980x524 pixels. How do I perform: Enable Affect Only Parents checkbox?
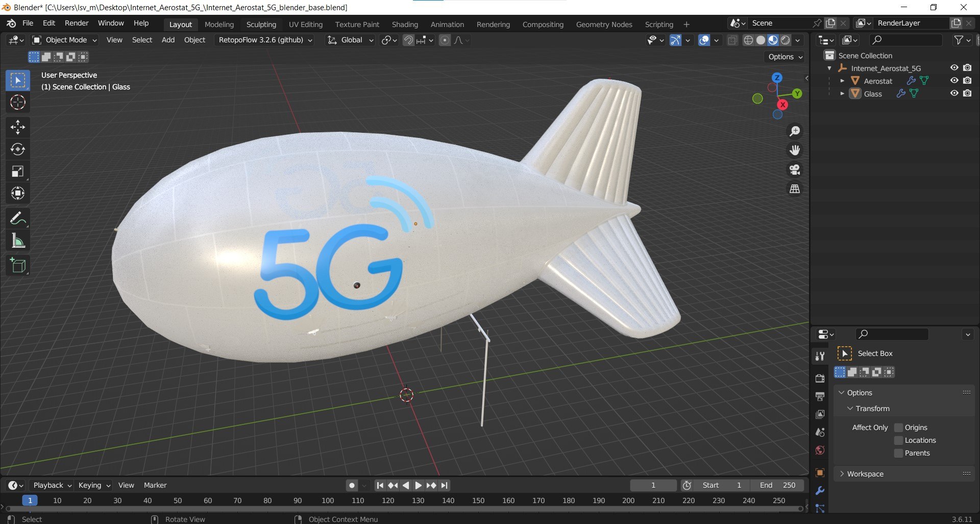coord(899,453)
